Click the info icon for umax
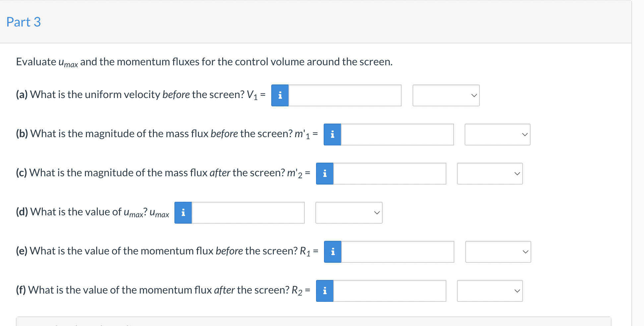The height and width of the screenshot is (326, 644). pos(183,212)
